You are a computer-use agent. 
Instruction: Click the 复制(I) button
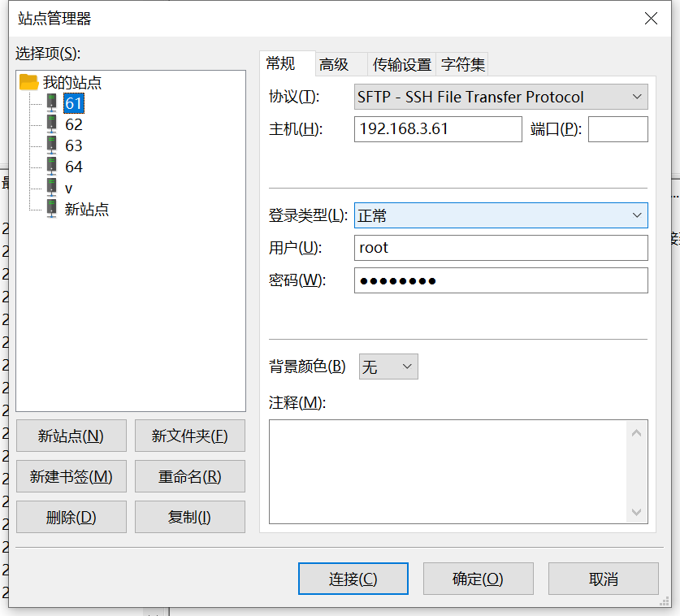pyautogui.click(x=190, y=517)
